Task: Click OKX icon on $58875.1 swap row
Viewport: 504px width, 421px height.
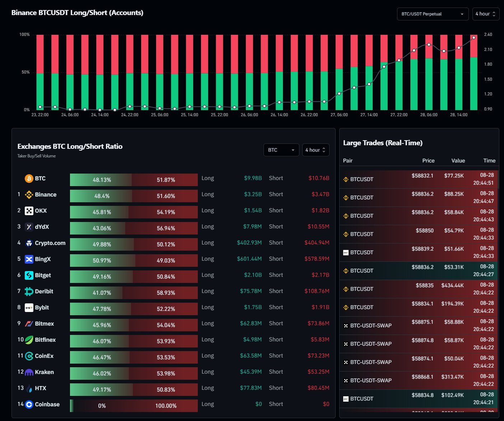Action: point(346,326)
